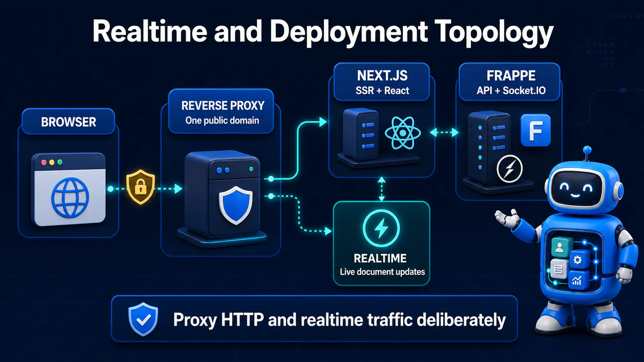
Task: Click the robot mascot's smiling face
Action: pos(576,189)
